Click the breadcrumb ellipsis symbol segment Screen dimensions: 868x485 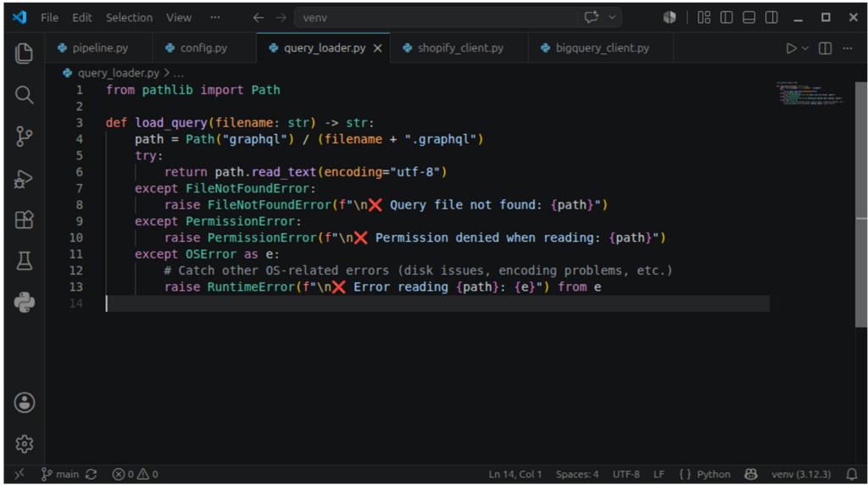click(x=178, y=73)
